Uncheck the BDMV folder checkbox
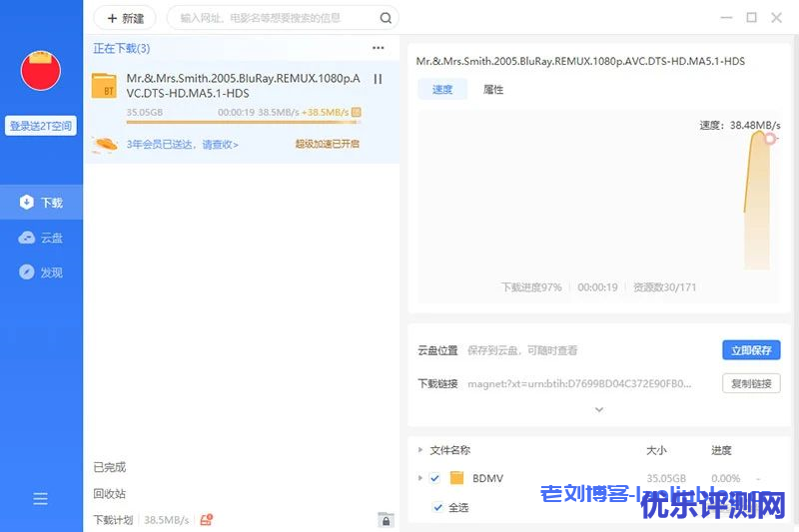 pyautogui.click(x=434, y=478)
